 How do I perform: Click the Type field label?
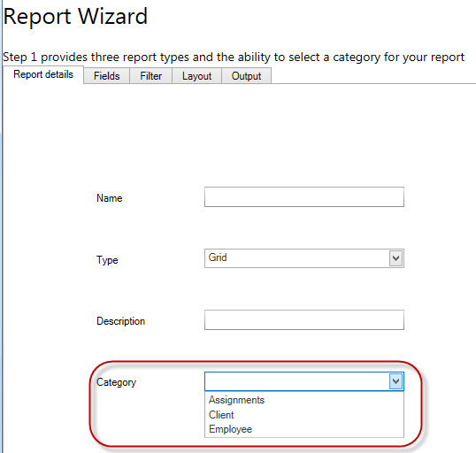pos(107,260)
